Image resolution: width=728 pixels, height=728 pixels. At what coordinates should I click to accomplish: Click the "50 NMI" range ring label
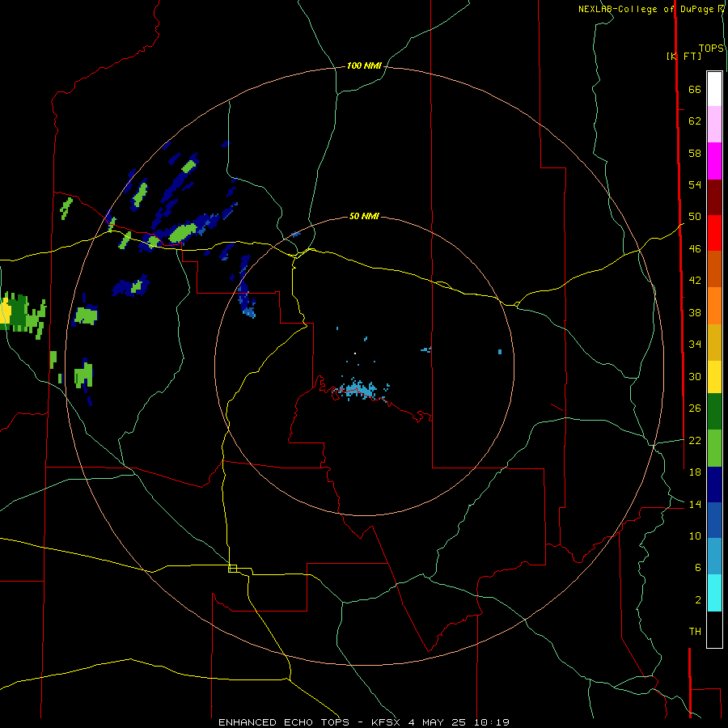click(364, 216)
